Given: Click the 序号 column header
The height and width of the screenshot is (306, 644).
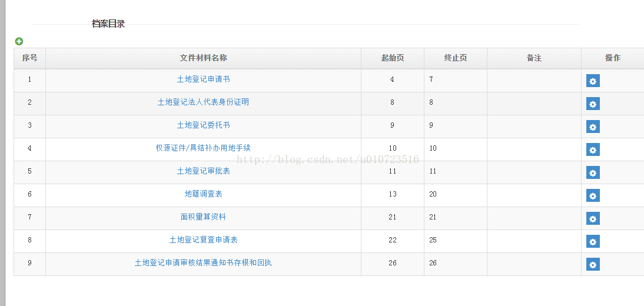Looking at the screenshot, I should tap(29, 58).
